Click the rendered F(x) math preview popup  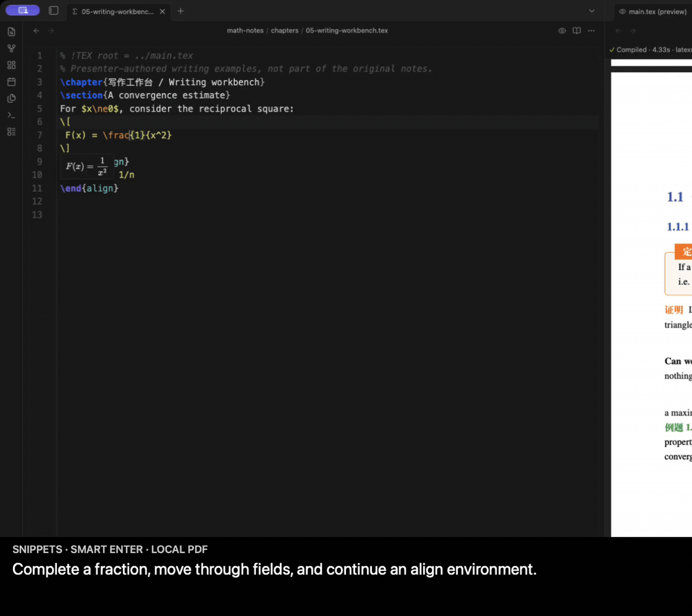click(87, 166)
